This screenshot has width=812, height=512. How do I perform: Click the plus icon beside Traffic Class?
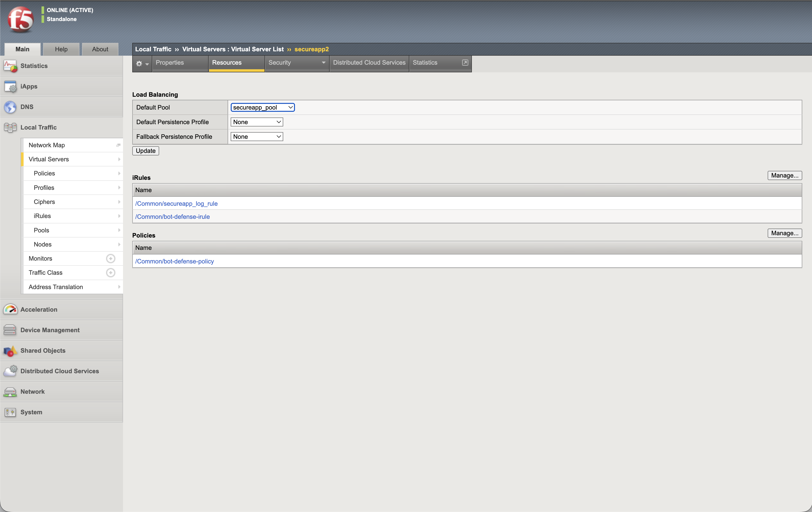[111, 273]
